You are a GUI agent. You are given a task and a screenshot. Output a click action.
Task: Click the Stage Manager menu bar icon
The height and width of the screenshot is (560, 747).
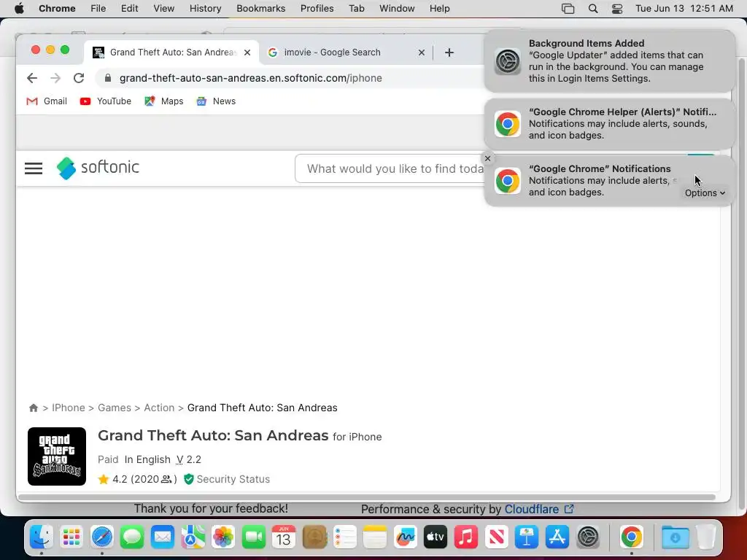(568, 9)
